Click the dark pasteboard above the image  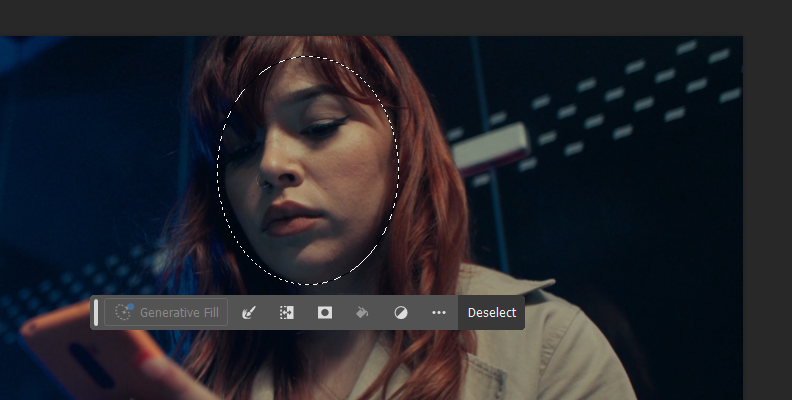400,17
